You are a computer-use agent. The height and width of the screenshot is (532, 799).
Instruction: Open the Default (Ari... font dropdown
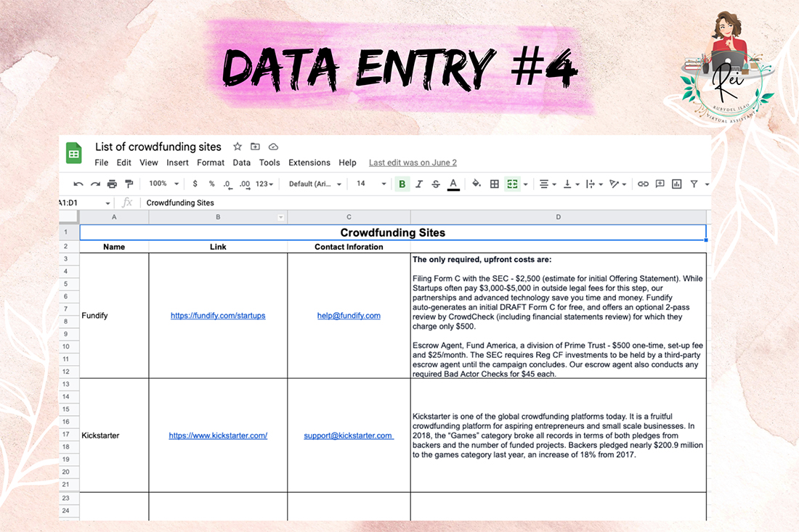[x=315, y=184]
